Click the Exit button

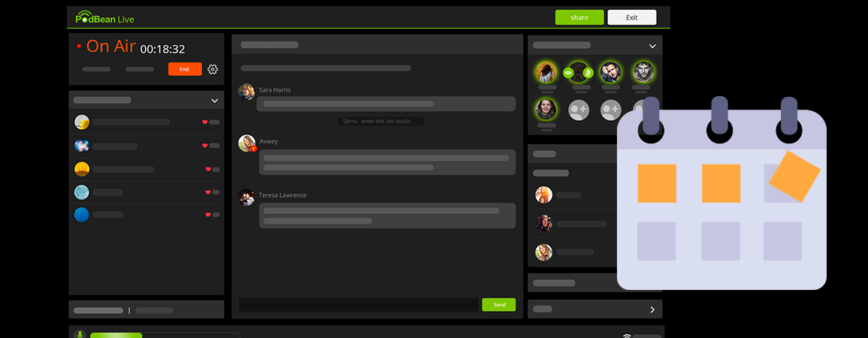[x=631, y=17]
